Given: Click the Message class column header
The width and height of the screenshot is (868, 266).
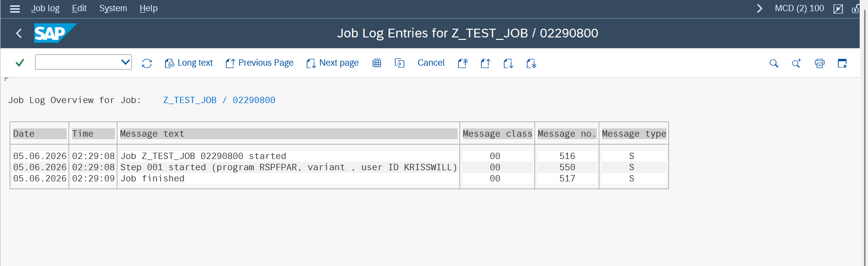Looking at the screenshot, I should click(497, 134).
